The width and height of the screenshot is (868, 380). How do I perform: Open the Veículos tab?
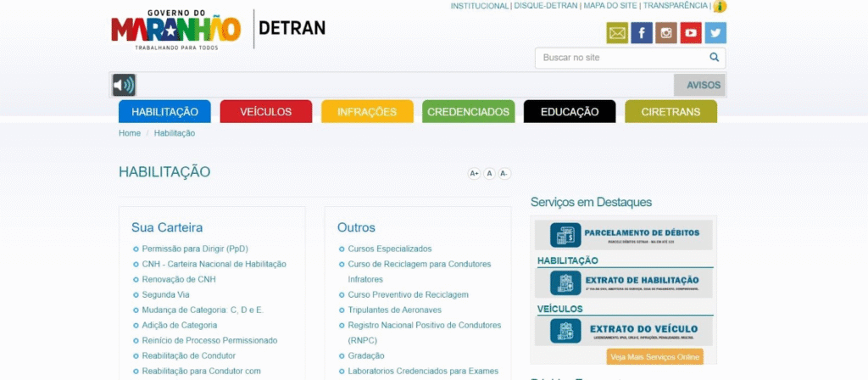click(265, 112)
